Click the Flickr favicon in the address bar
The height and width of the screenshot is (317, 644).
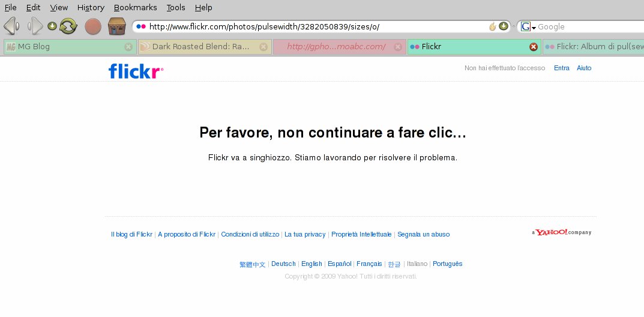point(141,26)
